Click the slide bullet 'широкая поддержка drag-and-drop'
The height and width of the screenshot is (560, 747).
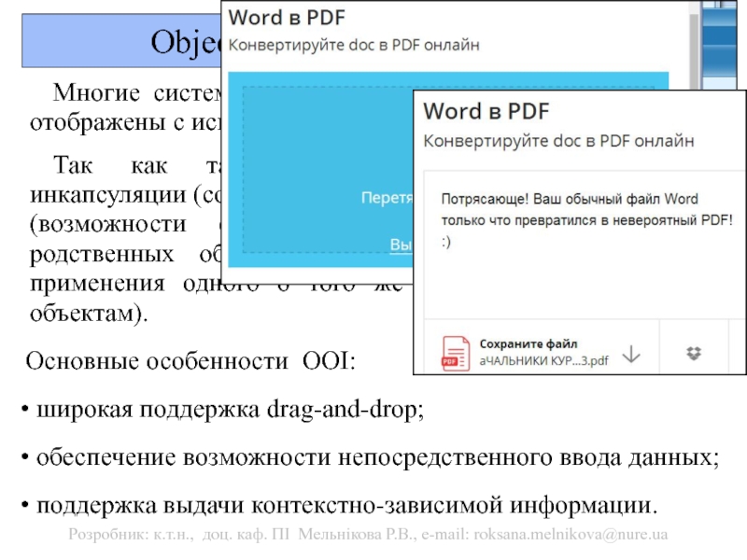point(230,410)
